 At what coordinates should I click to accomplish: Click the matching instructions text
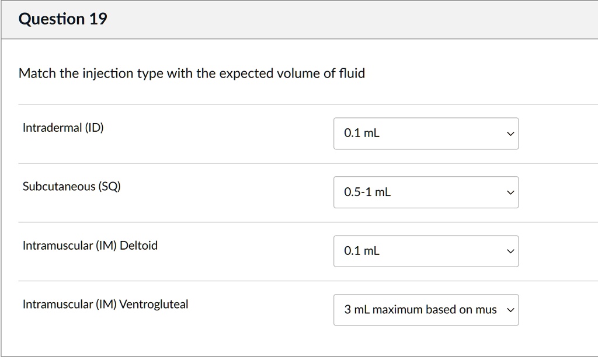click(191, 73)
